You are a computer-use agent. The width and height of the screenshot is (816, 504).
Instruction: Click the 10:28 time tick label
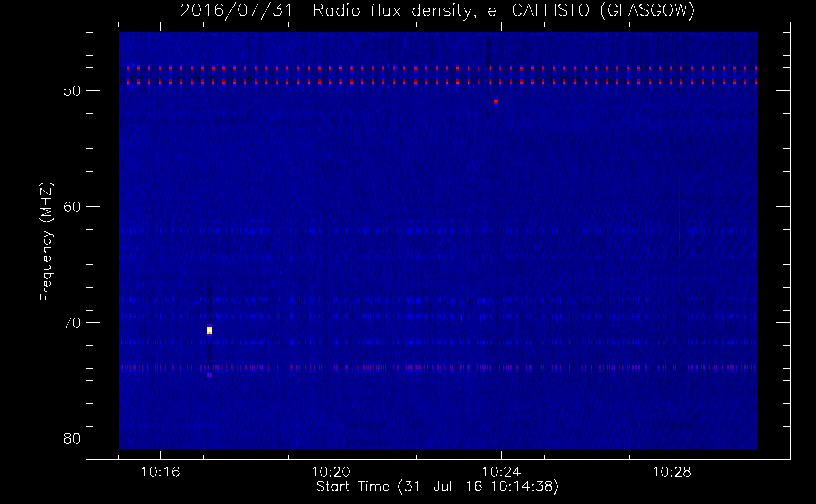click(x=672, y=472)
